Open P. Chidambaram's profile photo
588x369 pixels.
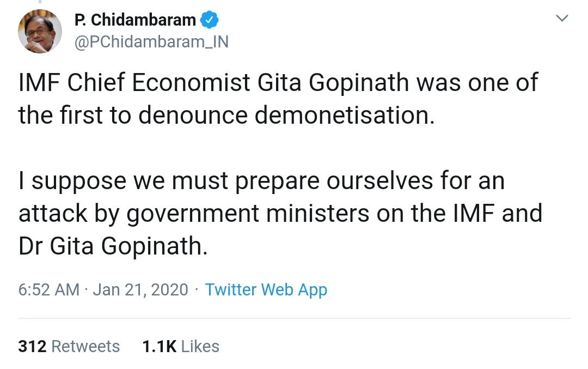point(40,31)
